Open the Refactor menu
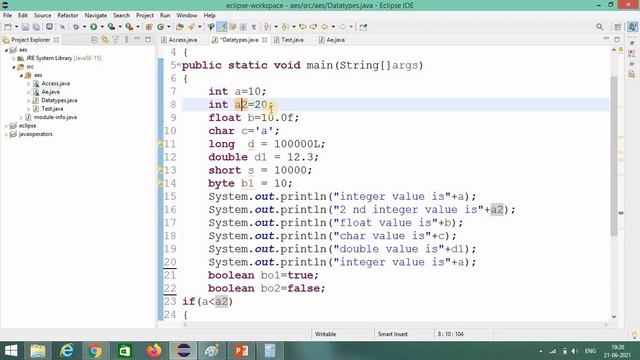Screen dimensions: 640x360 (x=68, y=15)
